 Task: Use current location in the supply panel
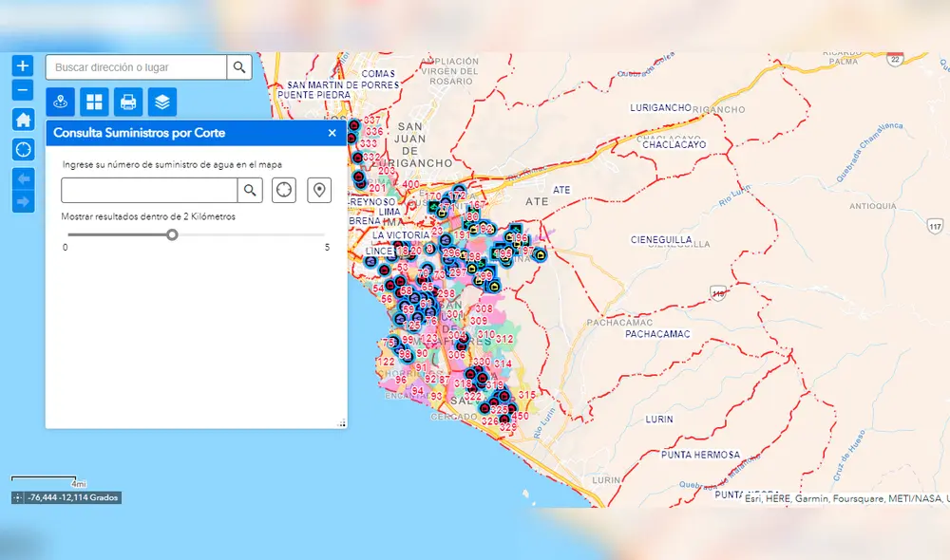click(x=283, y=190)
